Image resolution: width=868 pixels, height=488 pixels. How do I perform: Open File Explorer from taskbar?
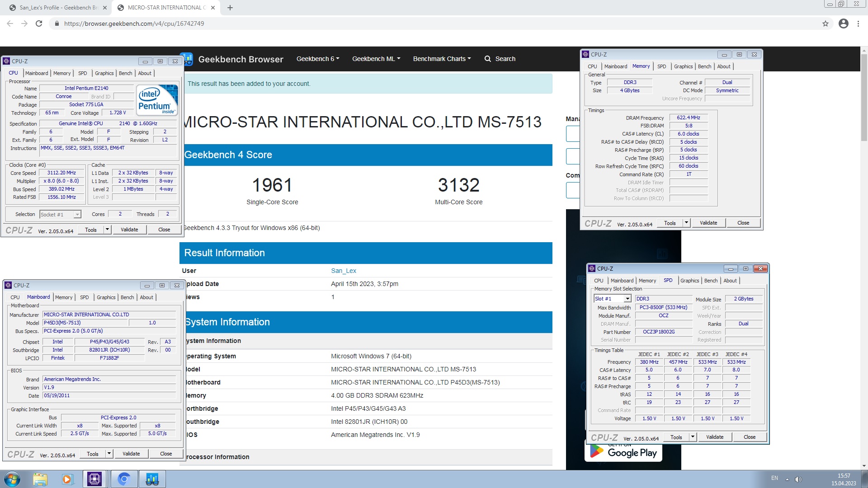point(40,479)
